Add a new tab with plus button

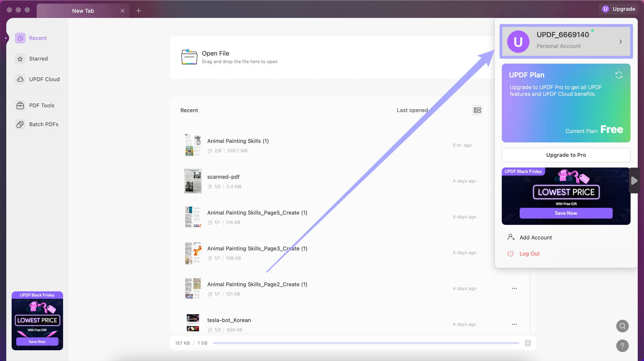[x=139, y=11]
